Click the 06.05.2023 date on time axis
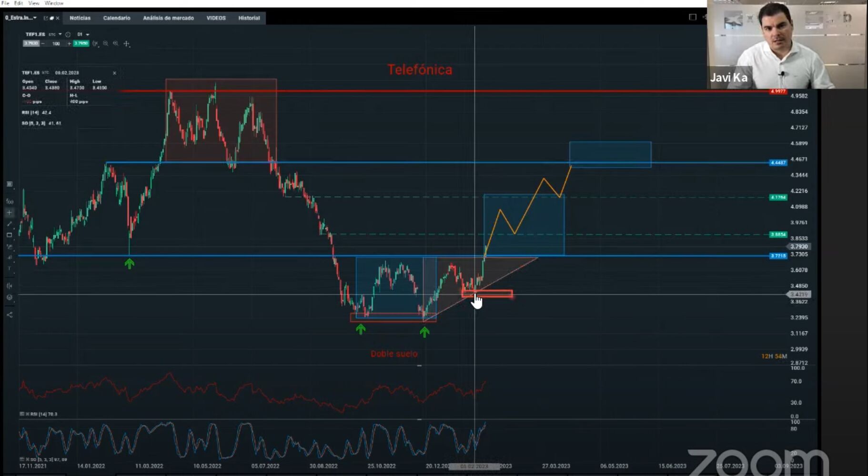Viewport: 868px width, 476px height. (x=614, y=466)
